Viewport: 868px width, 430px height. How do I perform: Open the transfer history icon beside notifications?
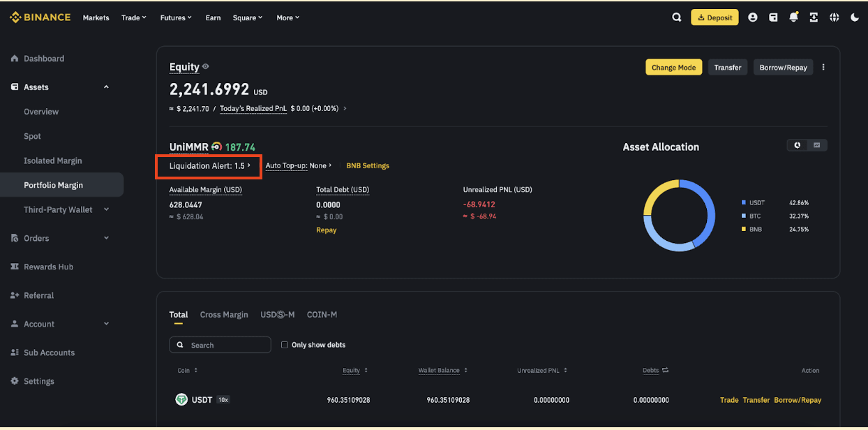[814, 17]
